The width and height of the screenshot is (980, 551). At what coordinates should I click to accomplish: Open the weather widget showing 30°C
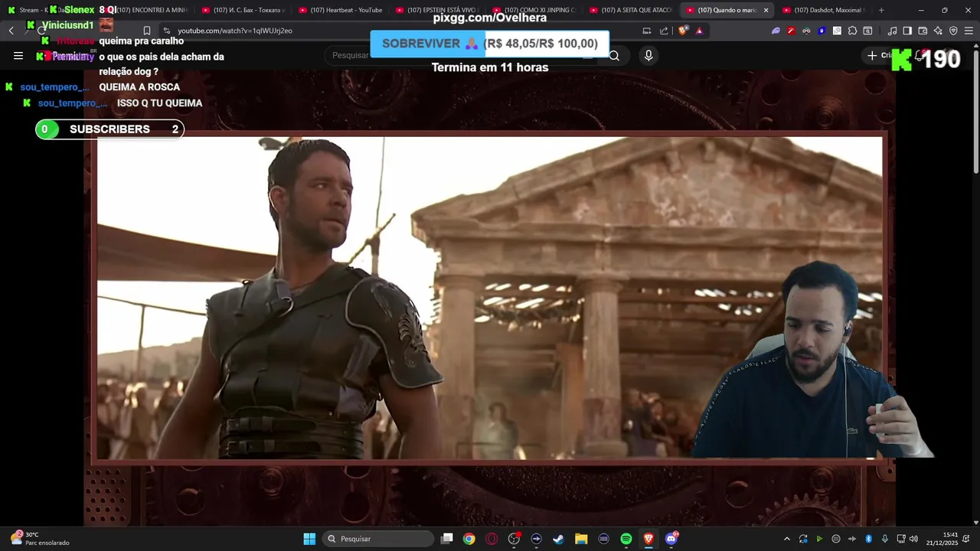point(40,539)
